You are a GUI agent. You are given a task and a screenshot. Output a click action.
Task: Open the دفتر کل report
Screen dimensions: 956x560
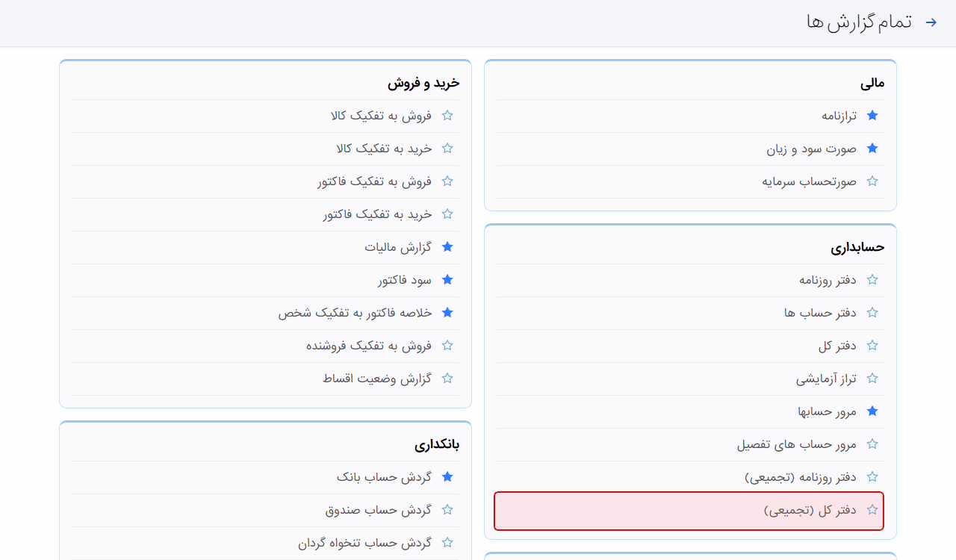pos(836,346)
